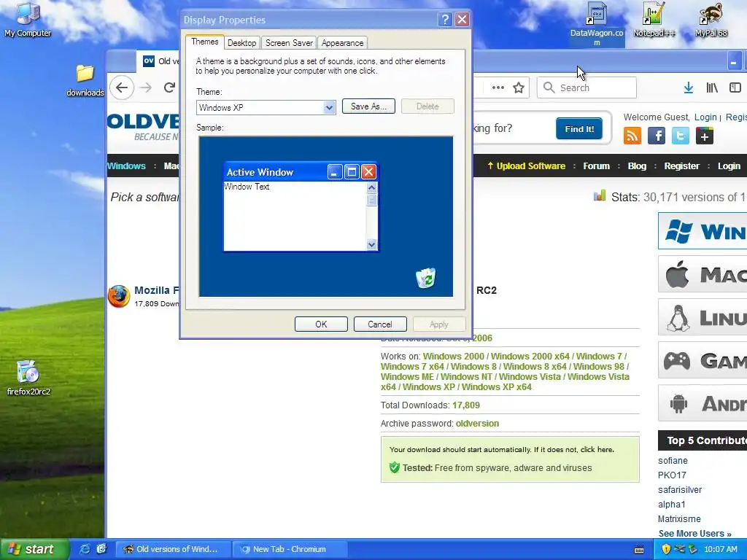Toggle the browser sidebar icon
Image resolution: width=747 pixels, height=560 pixels.
point(735,87)
